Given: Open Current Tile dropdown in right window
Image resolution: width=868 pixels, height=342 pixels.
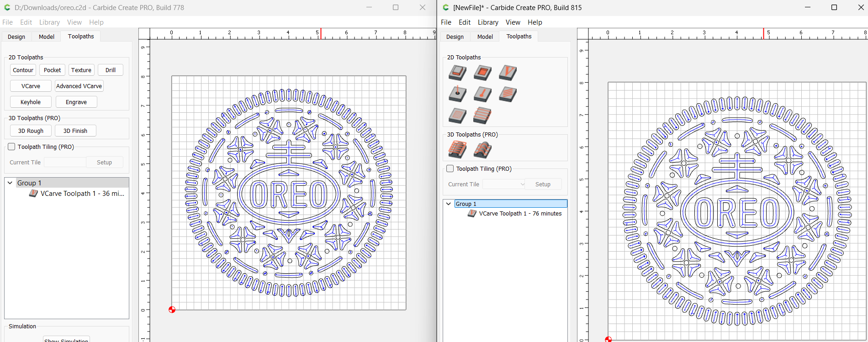Looking at the screenshot, I should 504,184.
